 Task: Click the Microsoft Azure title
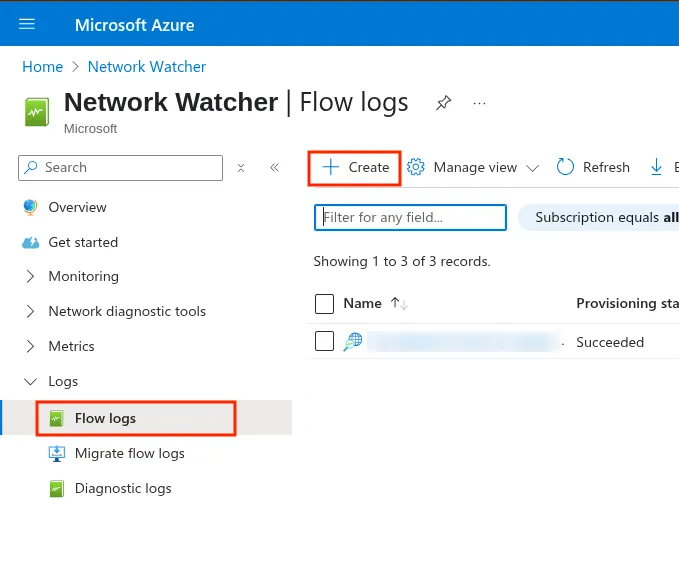pyautogui.click(x=135, y=25)
